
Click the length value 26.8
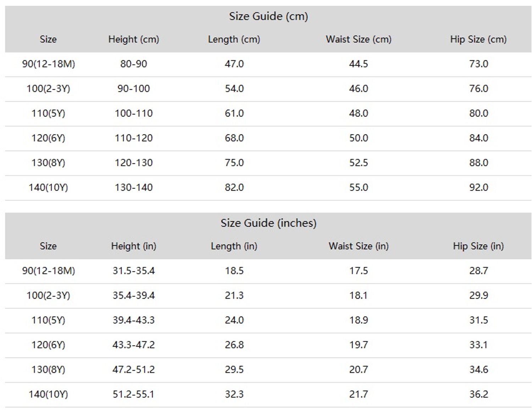[x=234, y=345]
